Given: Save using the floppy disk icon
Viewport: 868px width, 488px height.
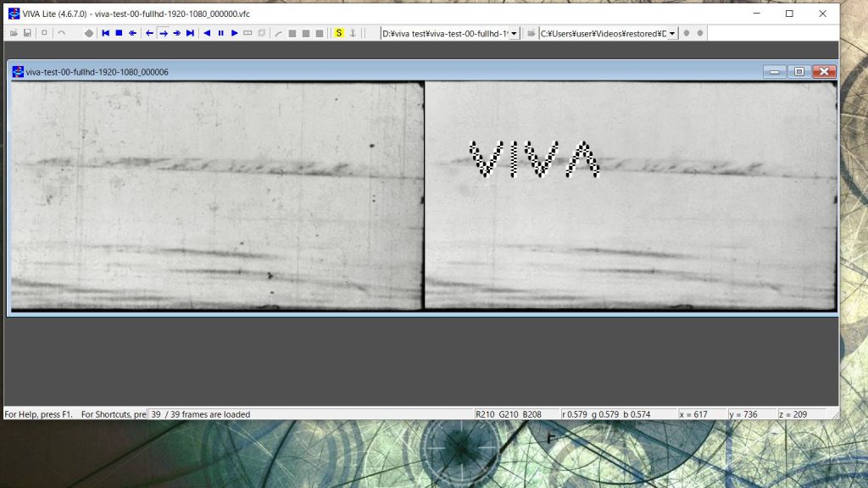Looking at the screenshot, I should point(27,33).
